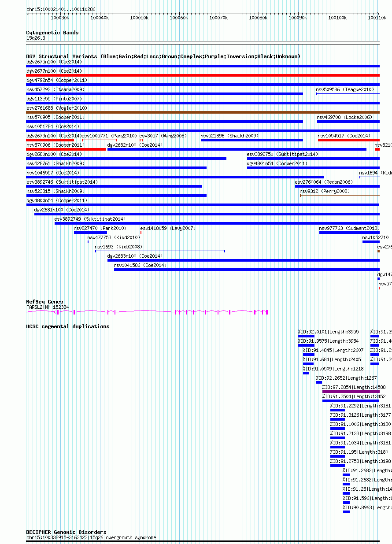The image size is (392, 544).
Task: Click nsv477753 (Kidd2010) variant label
Action: 114,237
